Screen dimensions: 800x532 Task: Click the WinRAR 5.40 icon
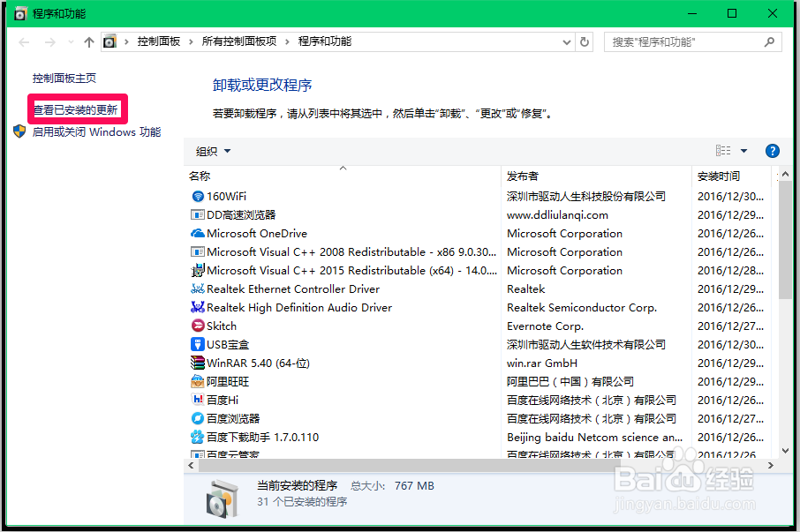click(x=198, y=363)
